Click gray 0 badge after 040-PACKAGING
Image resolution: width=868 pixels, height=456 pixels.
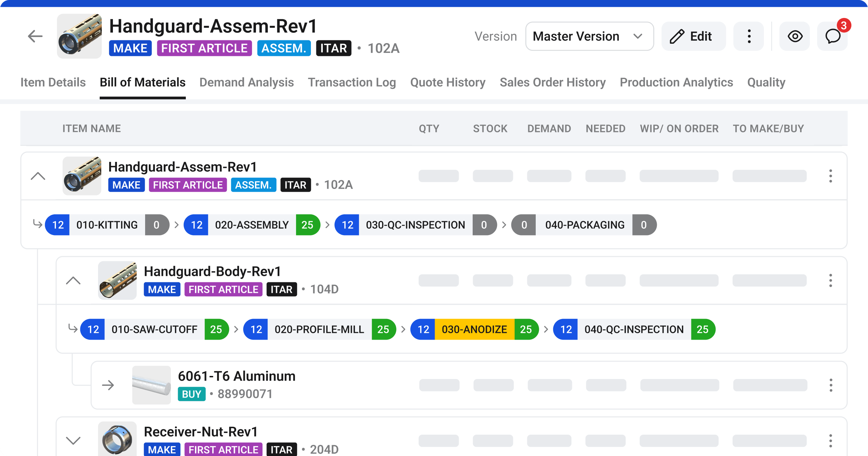pos(644,225)
